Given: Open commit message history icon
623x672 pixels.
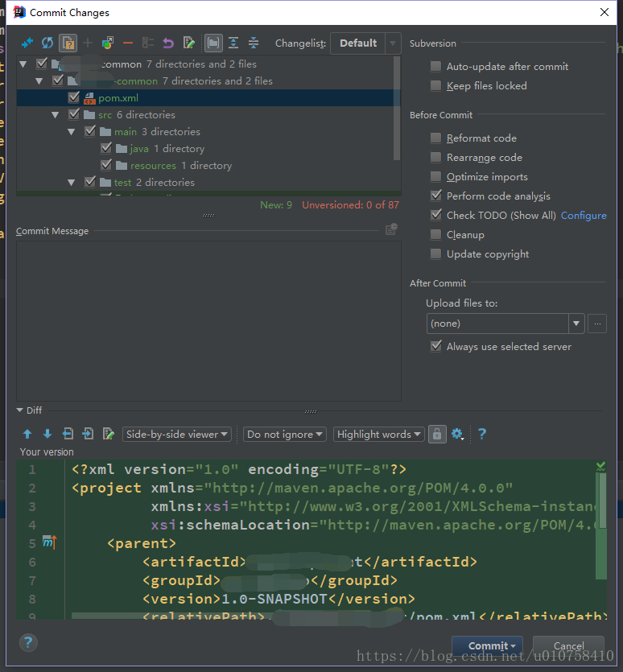Looking at the screenshot, I should (391, 229).
